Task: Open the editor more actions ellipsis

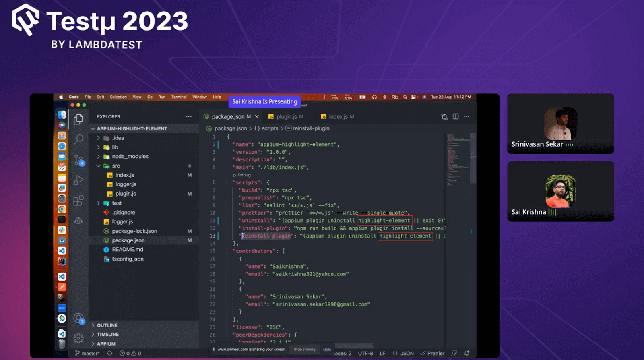Action: 466,116
